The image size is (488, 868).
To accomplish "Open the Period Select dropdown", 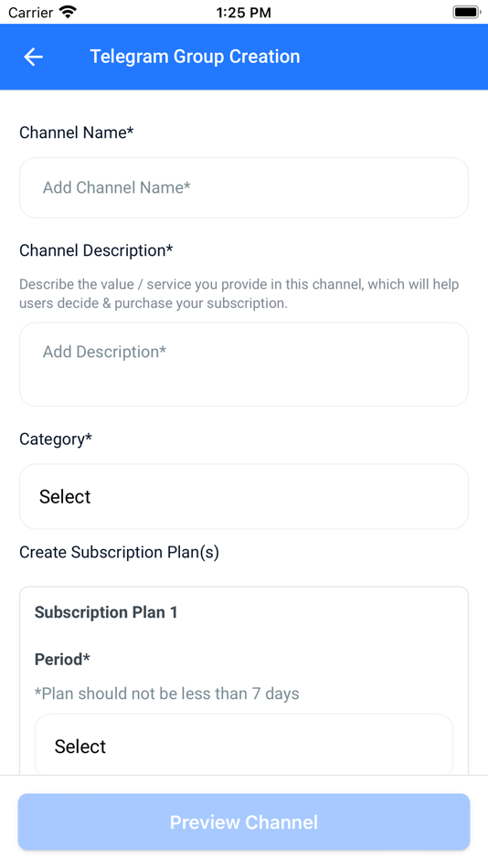I will point(244,746).
